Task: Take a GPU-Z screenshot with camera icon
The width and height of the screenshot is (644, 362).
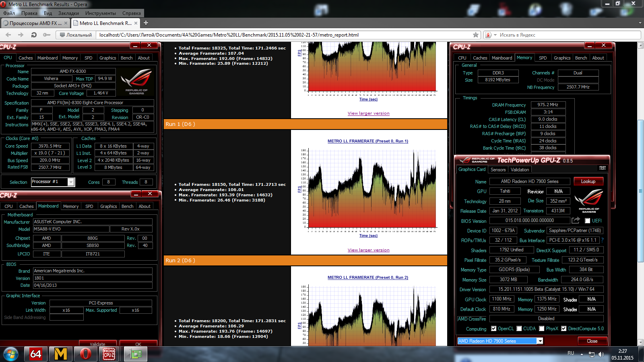Action: [603, 168]
